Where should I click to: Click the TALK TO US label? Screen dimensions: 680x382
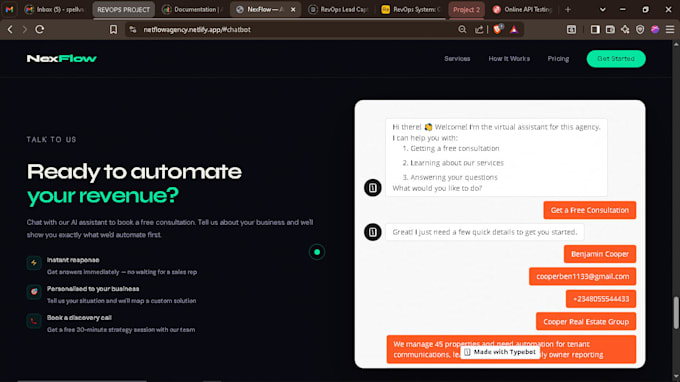point(51,140)
